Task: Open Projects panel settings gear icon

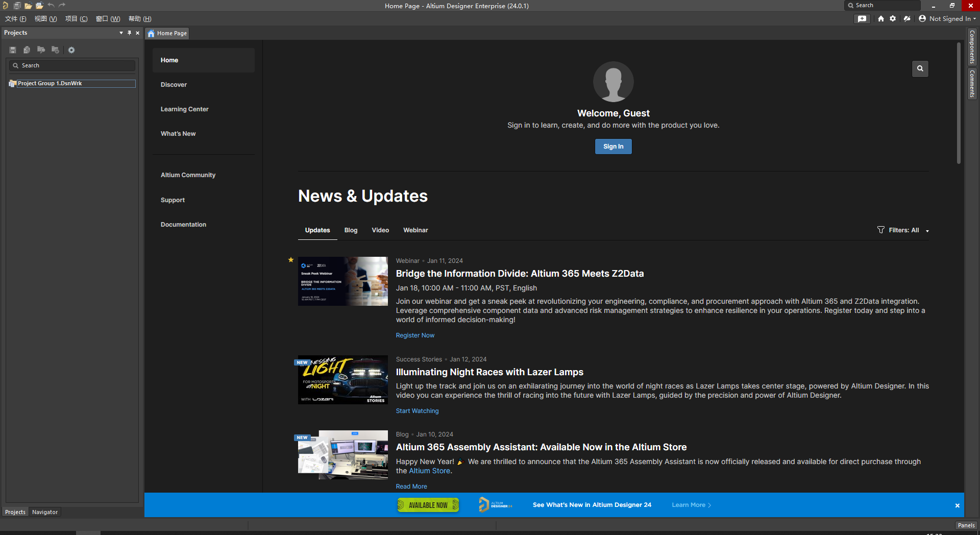Action: pyautogui.click(x=71, y=50)
